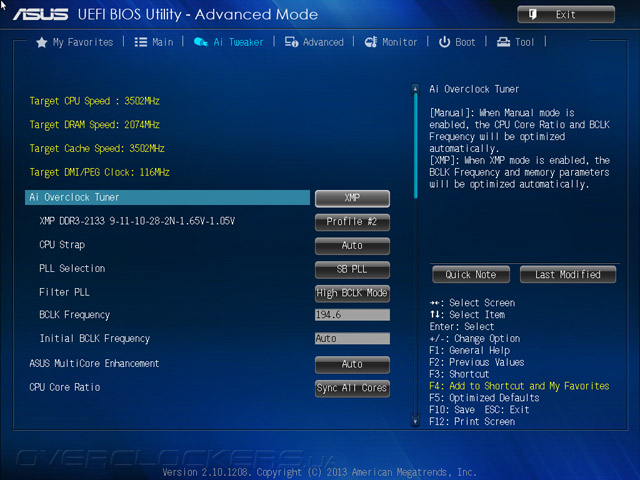640x480 pixels.
Task: Open the CPU Core Ratio Sync All Cores dropdown
Action: pos(352,388)
